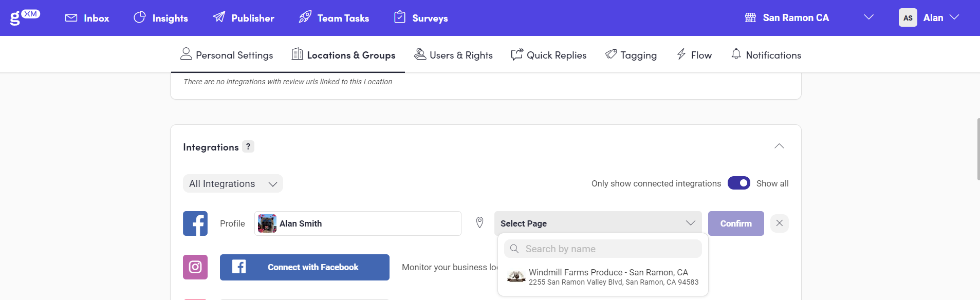Viewport: 980px width, 300px height.
Task: Click the magnifier icon in page search
Action: pos(514,249)
